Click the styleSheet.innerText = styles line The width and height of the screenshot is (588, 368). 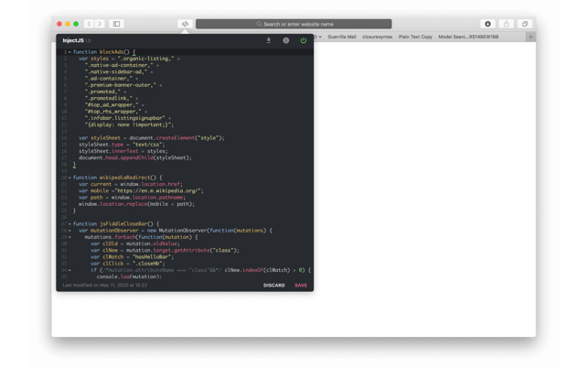coord(123,151)
